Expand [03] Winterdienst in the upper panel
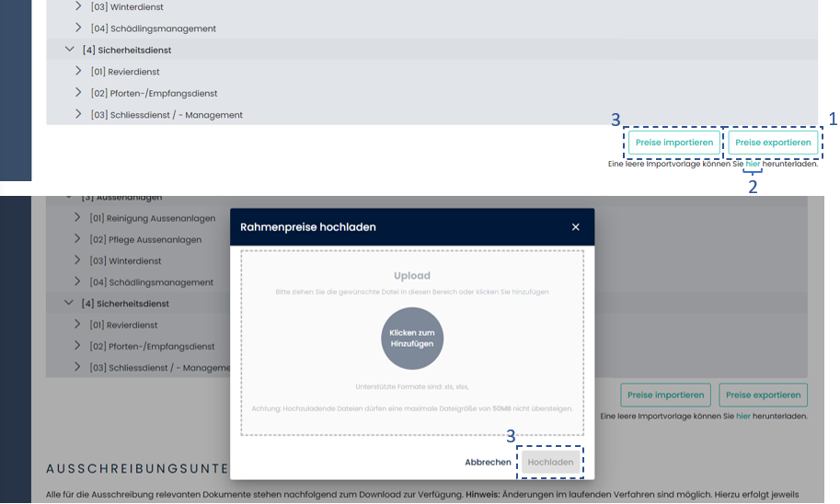 (x=78, y=6)
